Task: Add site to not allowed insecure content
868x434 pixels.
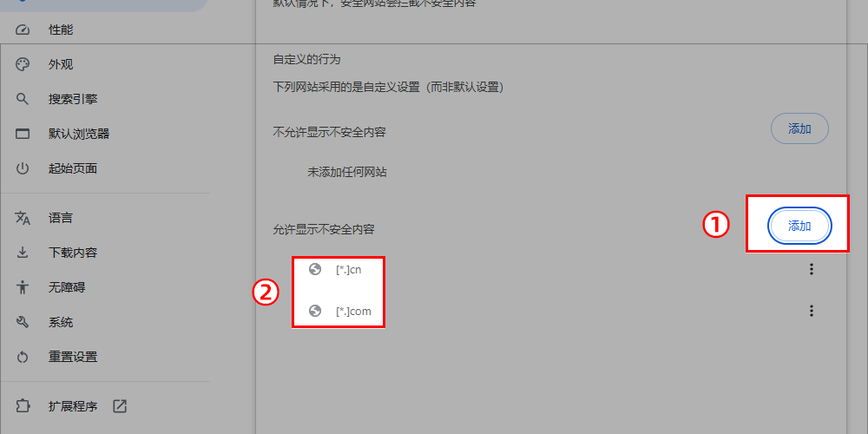Action: [799, 129]
